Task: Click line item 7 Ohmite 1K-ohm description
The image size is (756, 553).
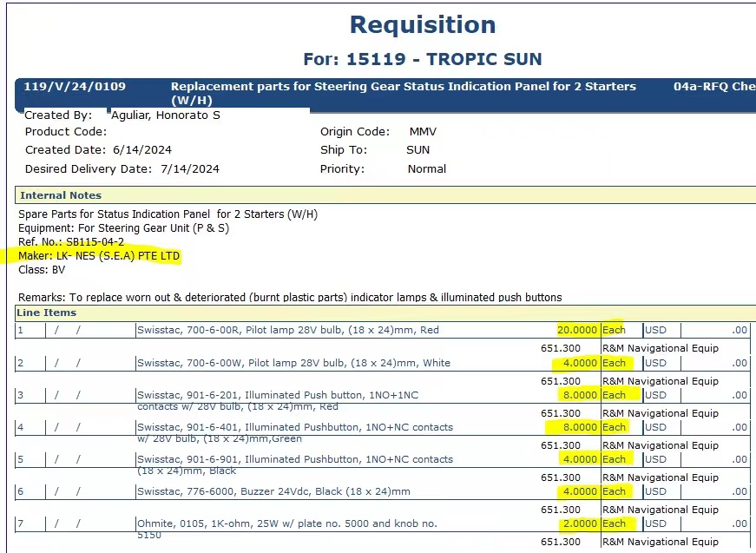Action: click(286, 523)
